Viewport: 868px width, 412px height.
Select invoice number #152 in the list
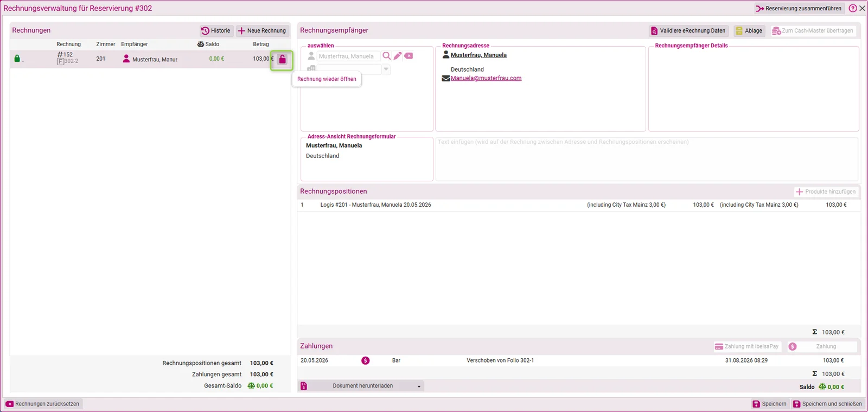click(x=65, y=54)
